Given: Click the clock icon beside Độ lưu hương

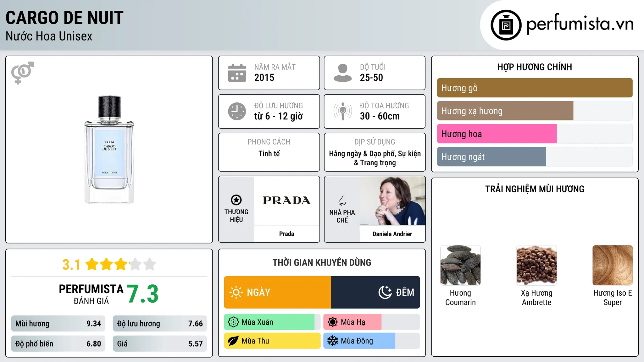Looking at the screenshot, I should click(x=237, y=111).
